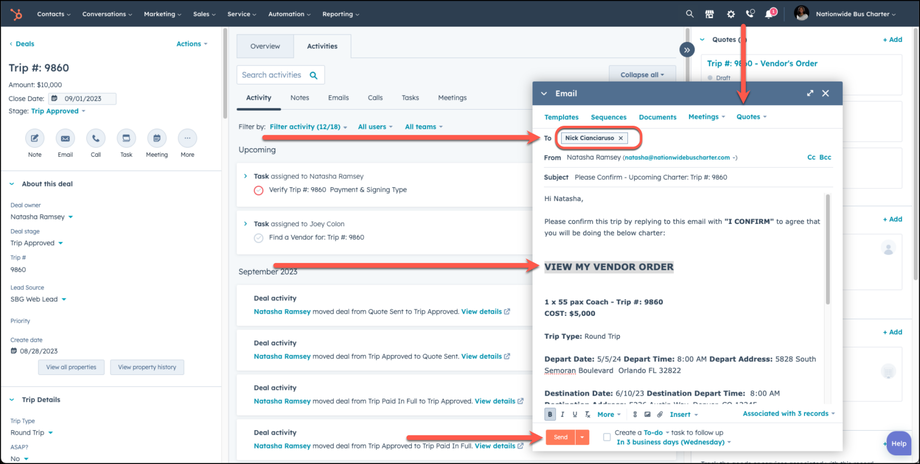Check the create To-do task checkbox

607,437
